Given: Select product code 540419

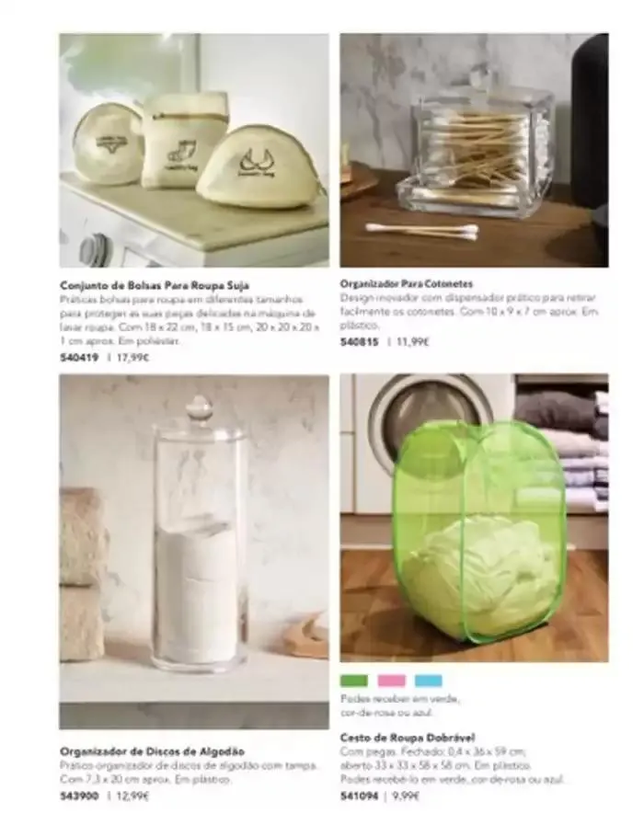Looking at the screenshot, I should (79, 358).
